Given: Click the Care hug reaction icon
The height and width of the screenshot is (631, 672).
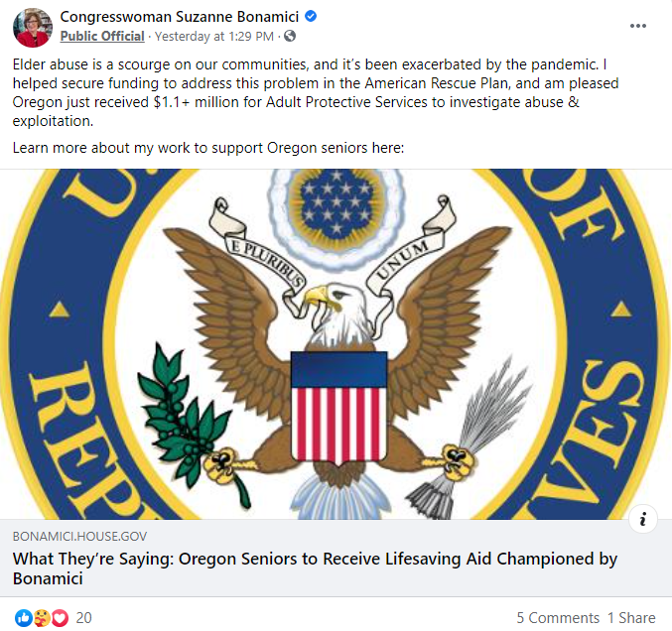Looking at the screenshot, I should [x=42, y=617].
